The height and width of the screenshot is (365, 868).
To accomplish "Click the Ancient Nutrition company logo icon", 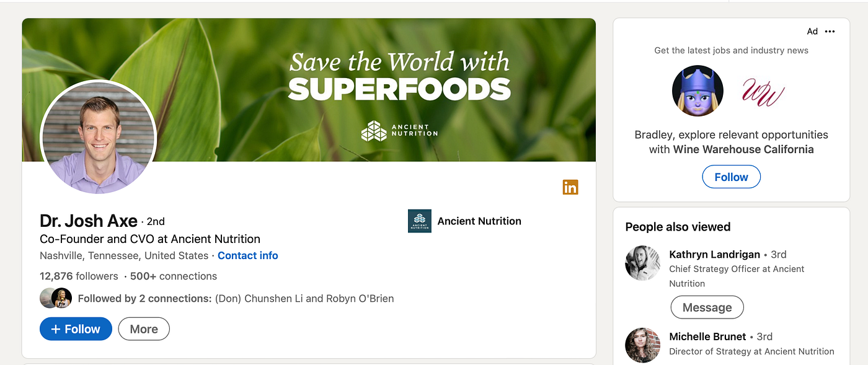I will pos(420,221).
